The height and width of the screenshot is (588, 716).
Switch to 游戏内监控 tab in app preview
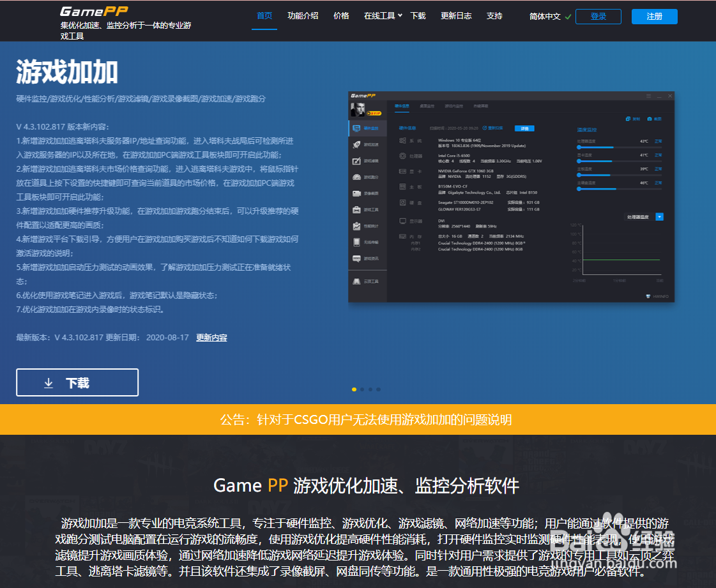[x=454, y=106]
